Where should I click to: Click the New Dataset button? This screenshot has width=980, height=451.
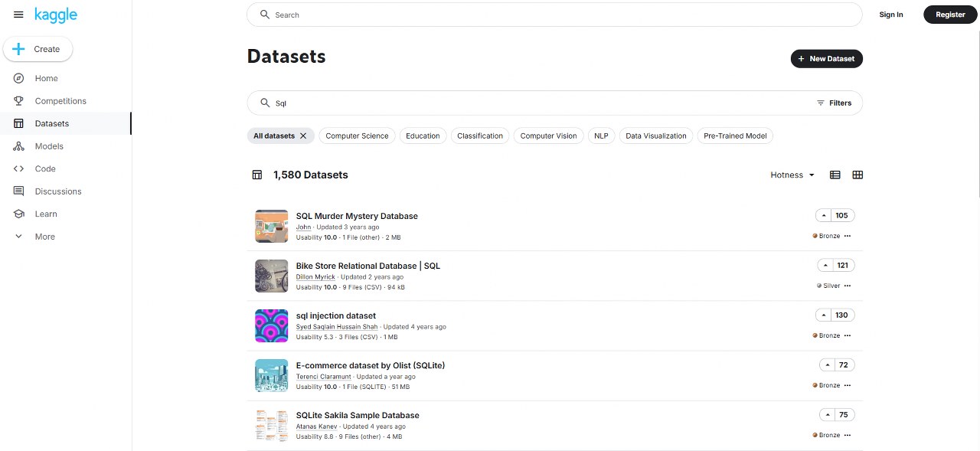tap(827, 58)
